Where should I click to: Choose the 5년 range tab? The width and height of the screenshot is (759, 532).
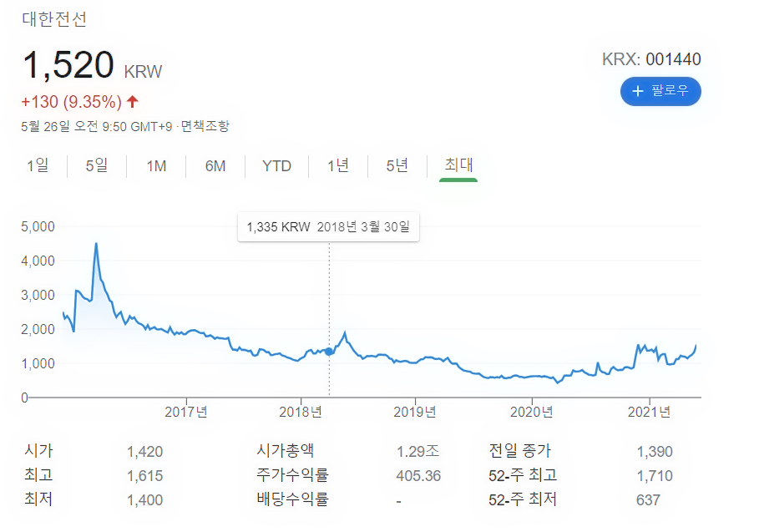[x=397, y=165]
